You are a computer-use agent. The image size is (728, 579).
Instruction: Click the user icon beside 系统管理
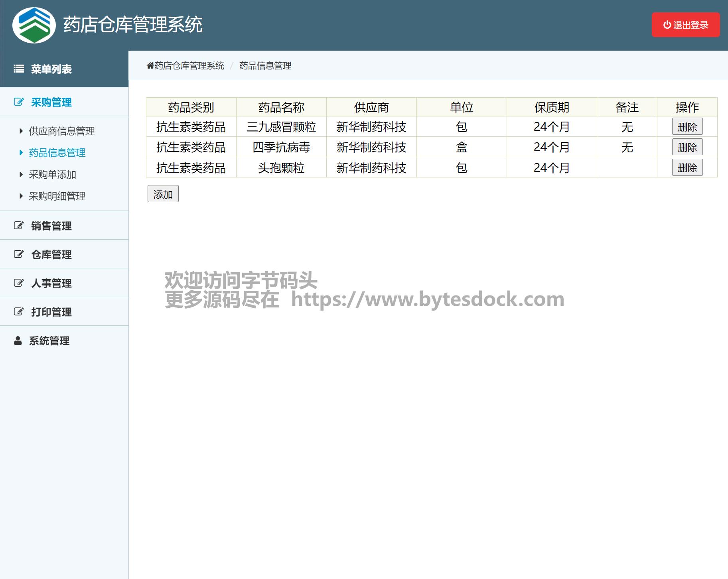[18, 341]
